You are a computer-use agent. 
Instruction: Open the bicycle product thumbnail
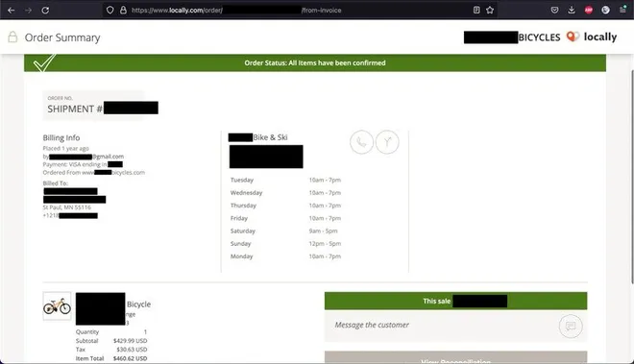[x=57, y=306]
